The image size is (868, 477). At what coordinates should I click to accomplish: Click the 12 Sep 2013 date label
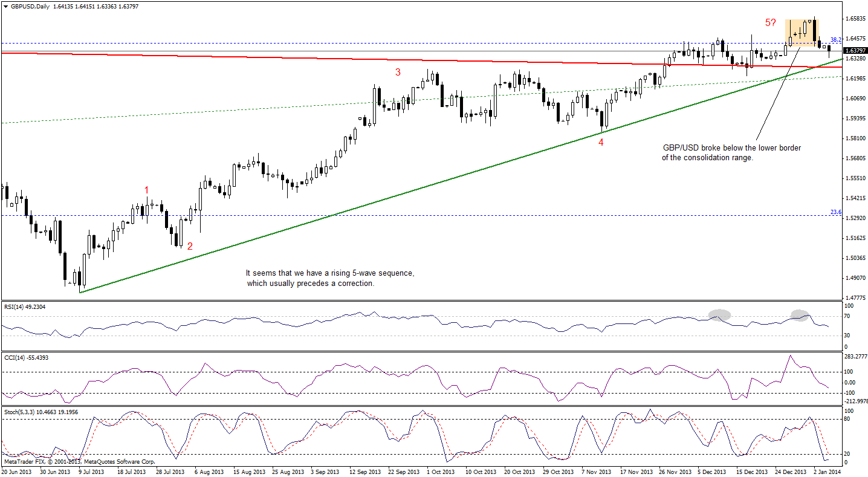[365, 472]
